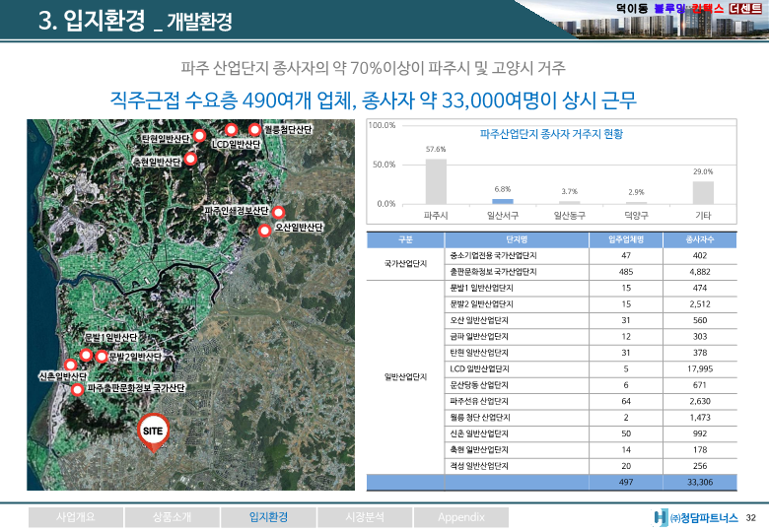Viewport: 769px width, 532px height.
Task: Select the 문발1일반산단 map marker
Action: point(86,355)
